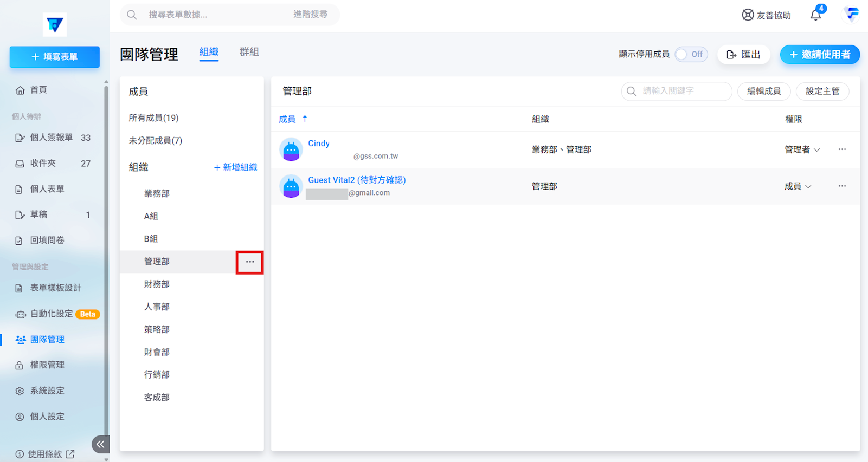Screen dimensions: 868x462
Task: Toggle 顯示停用成員 switch on
Action: pos(691,55)
